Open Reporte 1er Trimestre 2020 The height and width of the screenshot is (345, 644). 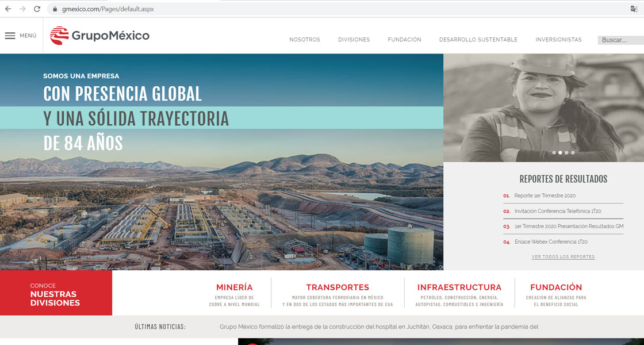pos(545,196)
